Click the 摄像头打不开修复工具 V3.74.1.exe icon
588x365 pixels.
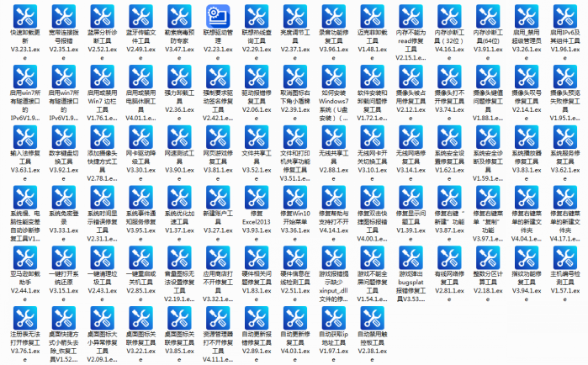(449, 77)
